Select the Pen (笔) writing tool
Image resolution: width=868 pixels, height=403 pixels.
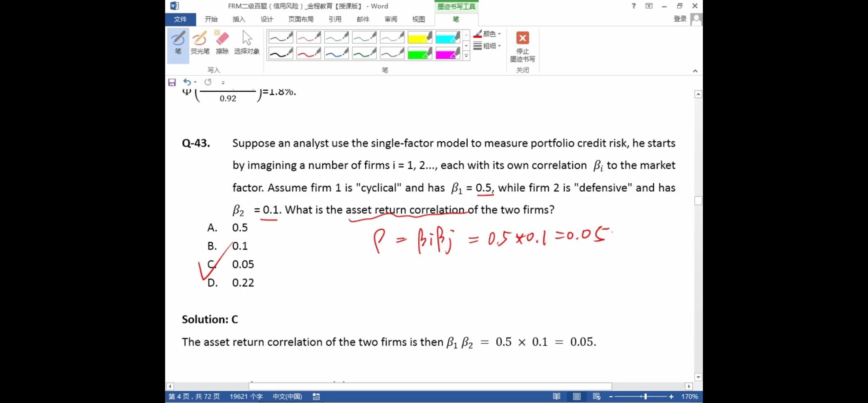(178, 43)
